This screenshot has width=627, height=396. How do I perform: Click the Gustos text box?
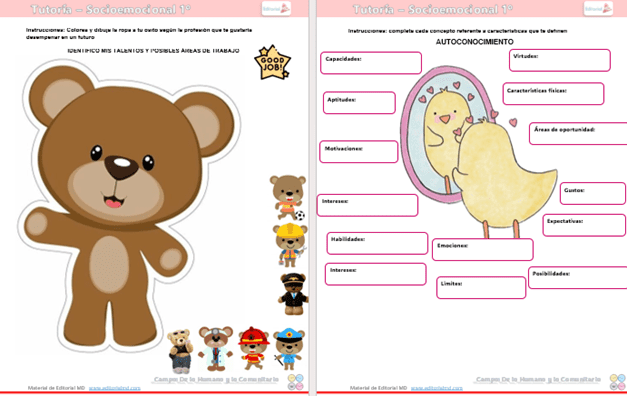[593, 194]
